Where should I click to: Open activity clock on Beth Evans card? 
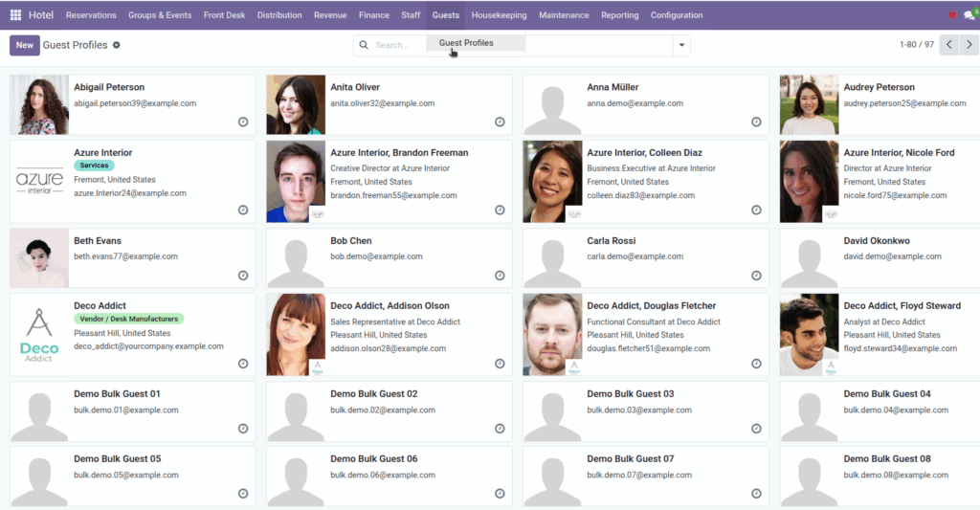click(243, 276)
